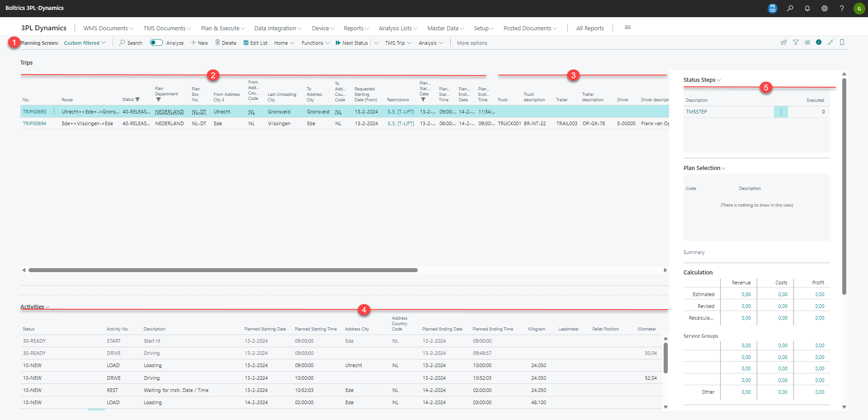Expand the Analysis dropdown
This screenshot has width=868, height=420.
point(431,43)
